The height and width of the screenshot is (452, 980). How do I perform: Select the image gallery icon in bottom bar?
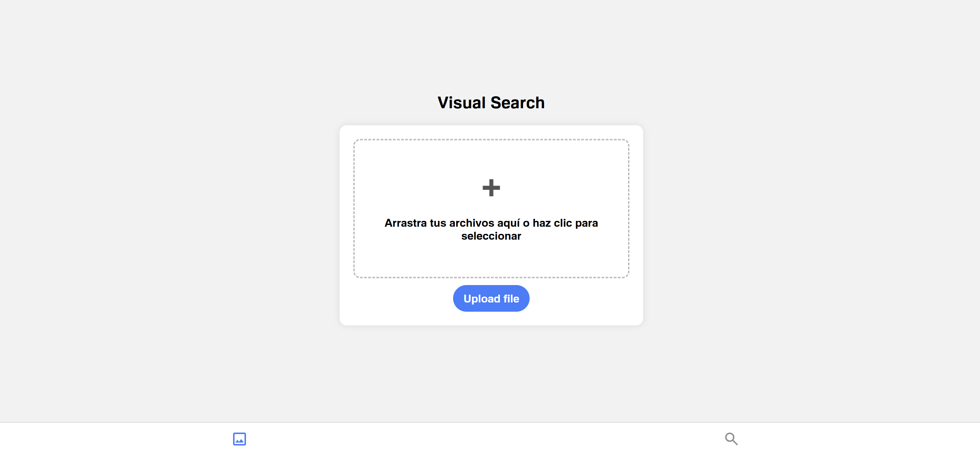(239, 439)
